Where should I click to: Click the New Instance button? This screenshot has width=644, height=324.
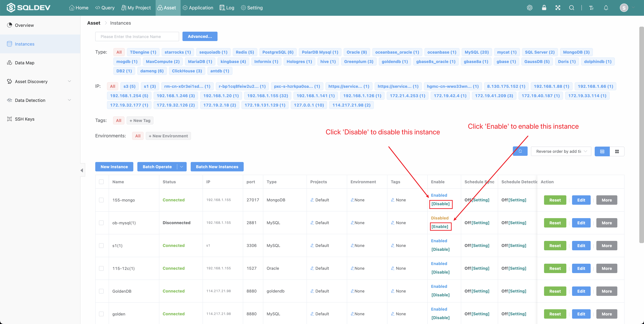click(x=114, y=167)
